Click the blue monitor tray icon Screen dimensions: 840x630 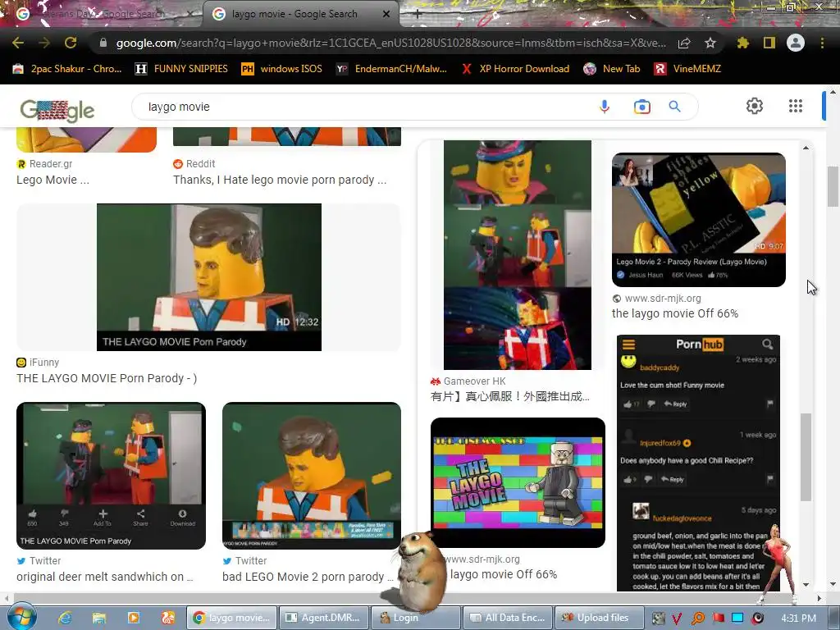(737, 619)
